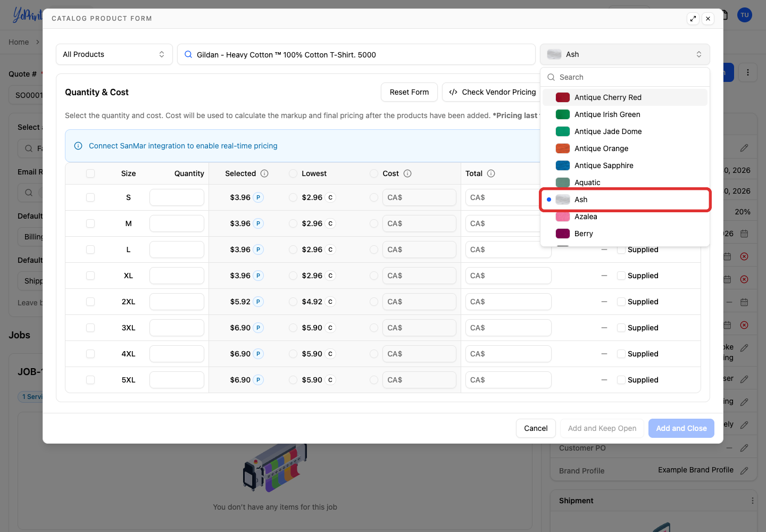The height and width of the screenshot is (532, 766).
Task: Choose Antique Sapphire from color list
Action: click(625, 165)
